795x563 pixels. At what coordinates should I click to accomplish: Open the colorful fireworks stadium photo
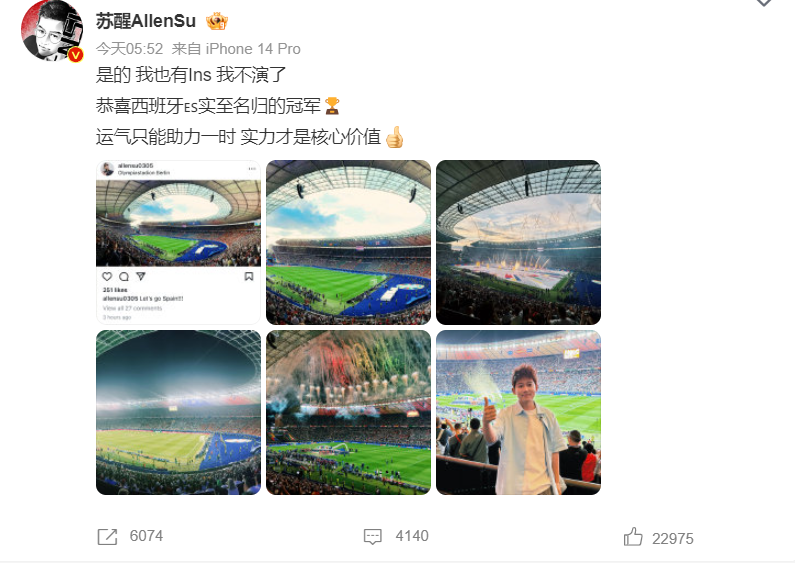[x=348, y=412]
